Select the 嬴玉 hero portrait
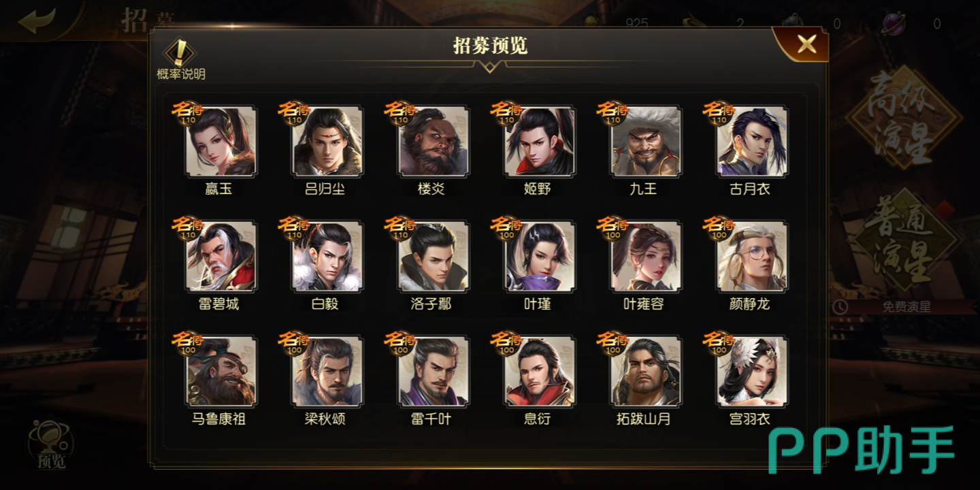Screen dimensions: 980x490 [221, 142]
